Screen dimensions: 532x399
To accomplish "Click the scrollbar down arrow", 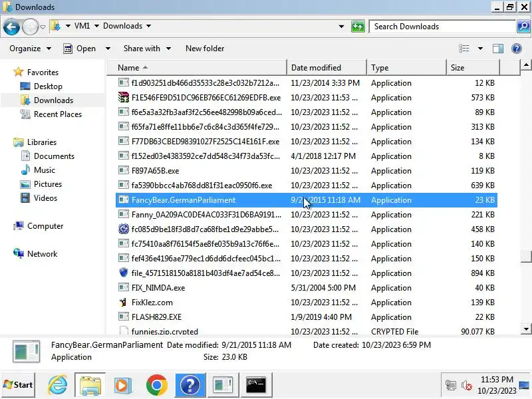I will pos(525,329).
